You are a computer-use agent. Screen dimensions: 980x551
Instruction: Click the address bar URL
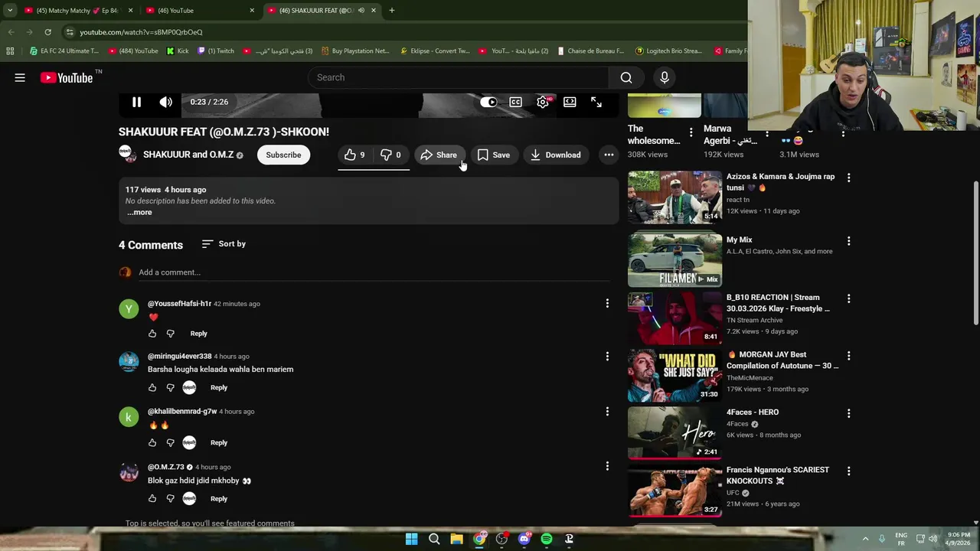coord(141,32)
